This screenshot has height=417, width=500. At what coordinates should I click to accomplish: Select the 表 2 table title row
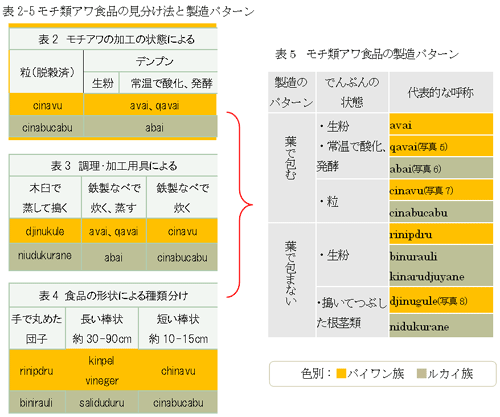coord(113,39)
